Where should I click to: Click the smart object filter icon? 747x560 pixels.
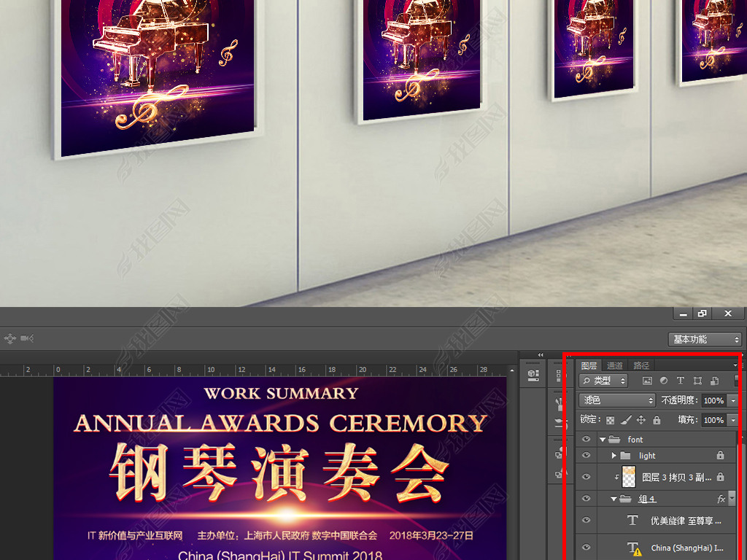click(714, 381)
